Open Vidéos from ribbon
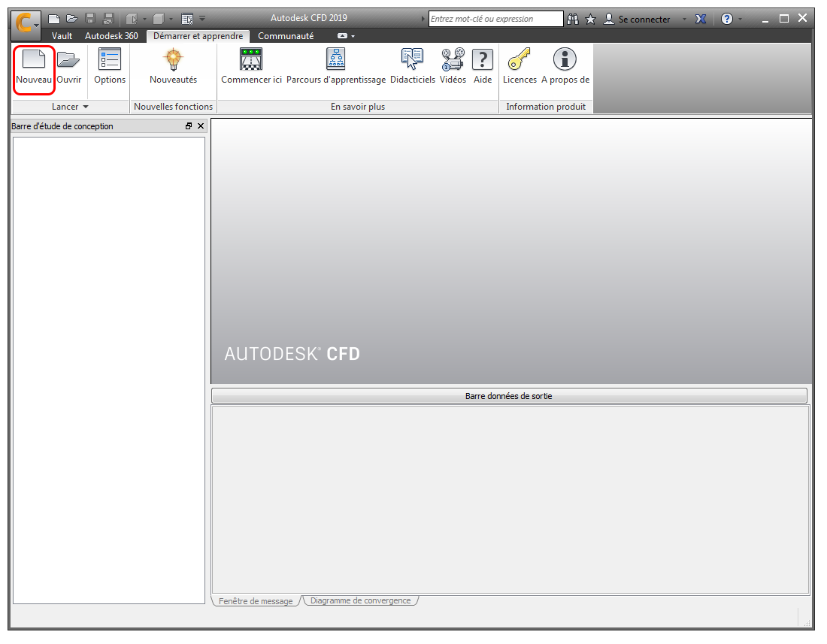Image resolution: width=827 pixels, height=644 pixels. point(453,67)
